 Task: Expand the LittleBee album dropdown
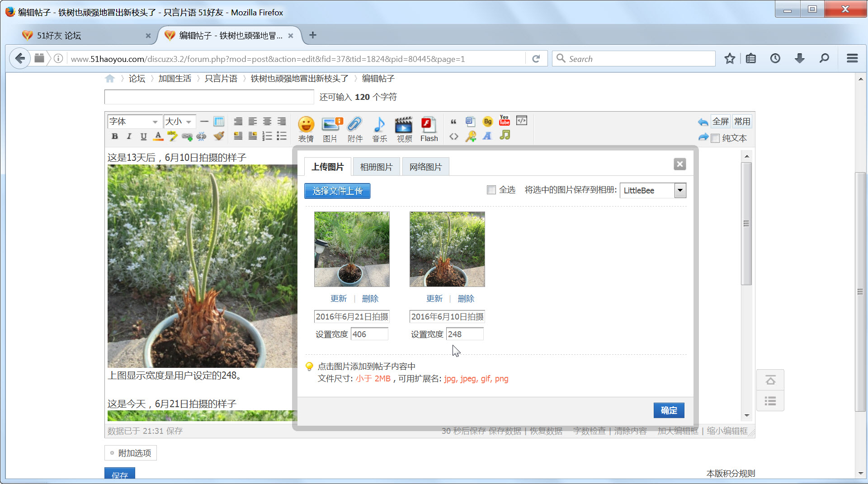pos(680,190)
